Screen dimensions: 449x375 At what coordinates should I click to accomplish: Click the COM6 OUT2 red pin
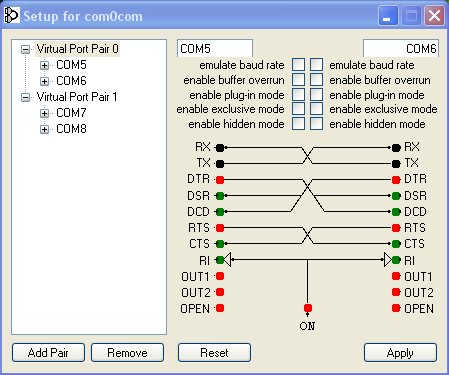point(396,292)
